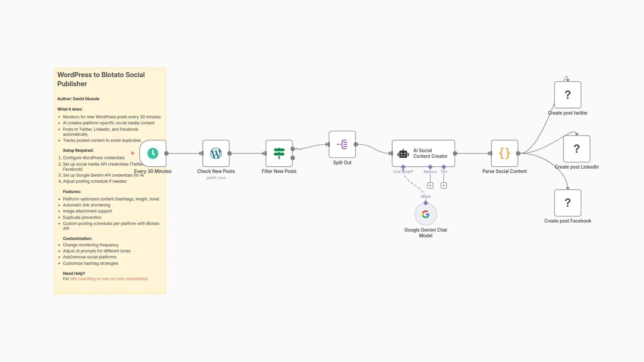Click the Create post Facebook node
644x362 pixels.
coord(568,203)
